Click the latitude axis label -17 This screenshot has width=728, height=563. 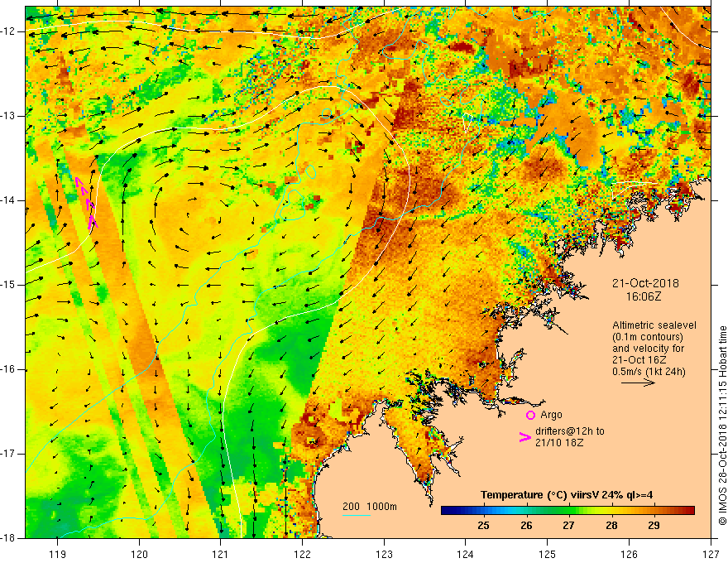click(x=8, y=454)
